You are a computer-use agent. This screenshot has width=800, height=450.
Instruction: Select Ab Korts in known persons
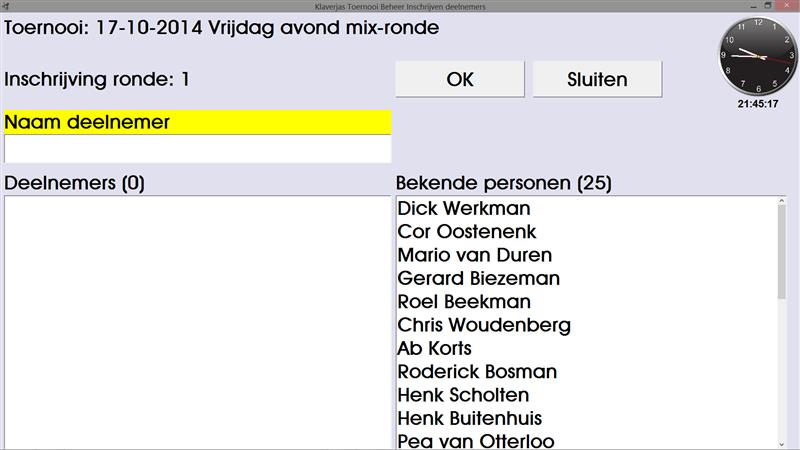point(434,348)
